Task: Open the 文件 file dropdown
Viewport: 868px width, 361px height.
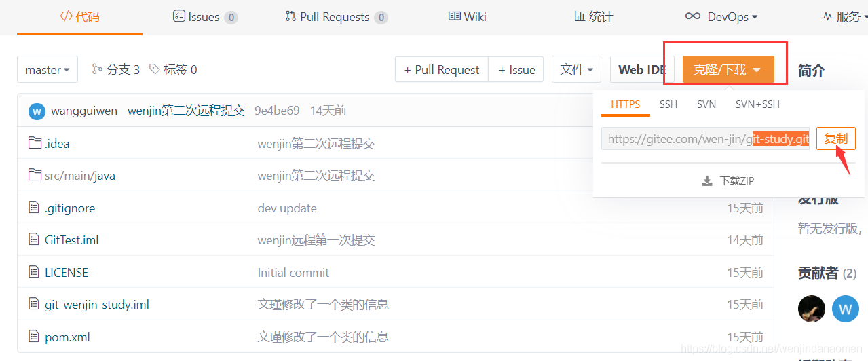Action: (x=577, y=69)
